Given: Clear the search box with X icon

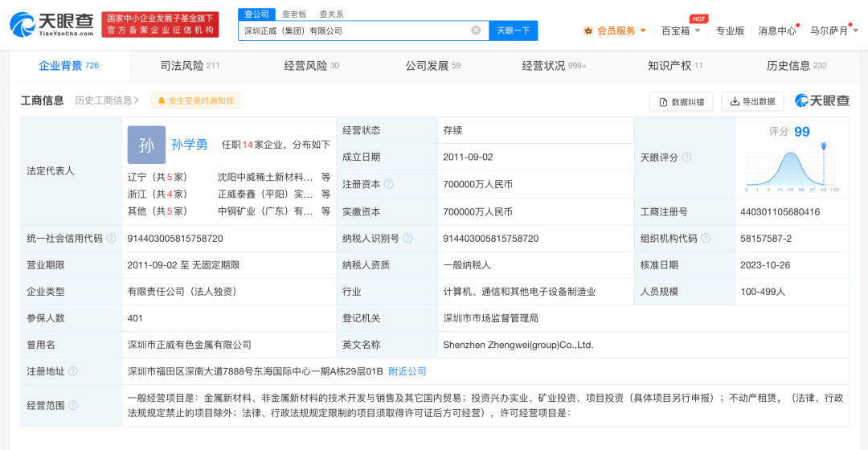Looking at the screenshot, I should point(476,31).
